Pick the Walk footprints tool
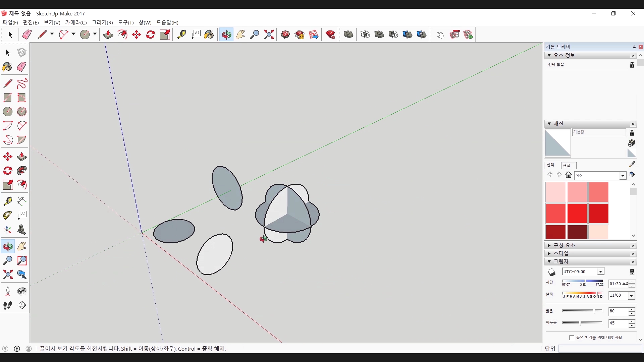The height and width of the screenshot is (362, 644). (x=8, y=305)
